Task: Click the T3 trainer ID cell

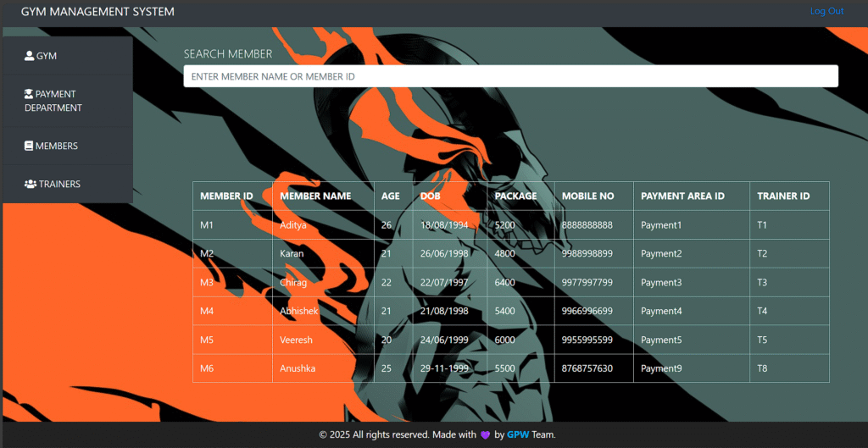Action: 789,283
